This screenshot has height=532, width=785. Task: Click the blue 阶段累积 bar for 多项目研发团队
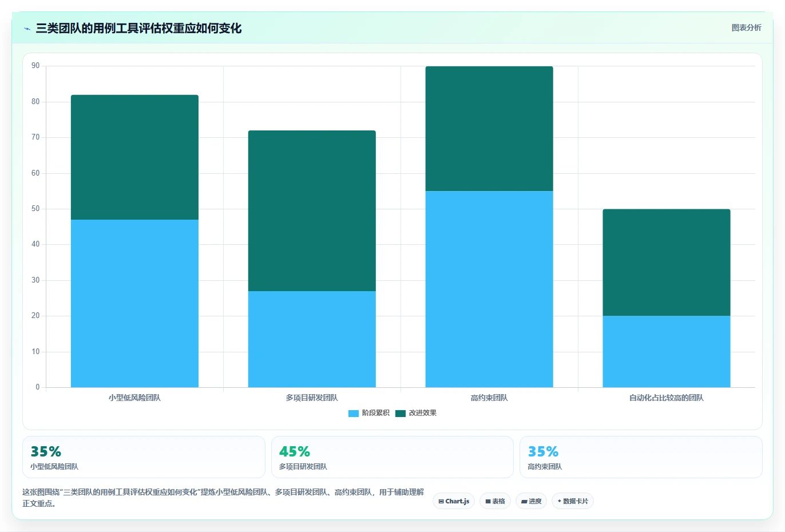pos(312,339)
